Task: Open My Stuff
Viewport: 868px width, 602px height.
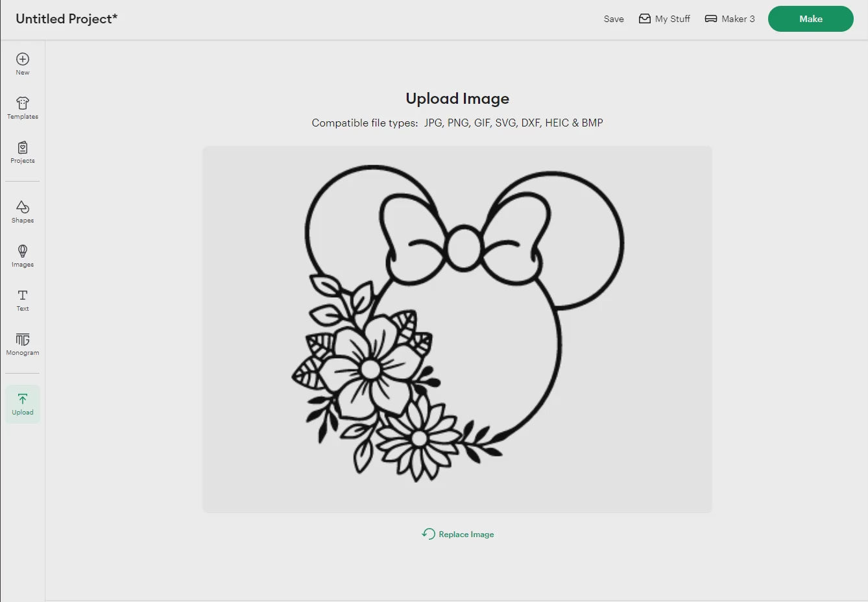Action: click(x=664, y=19)
